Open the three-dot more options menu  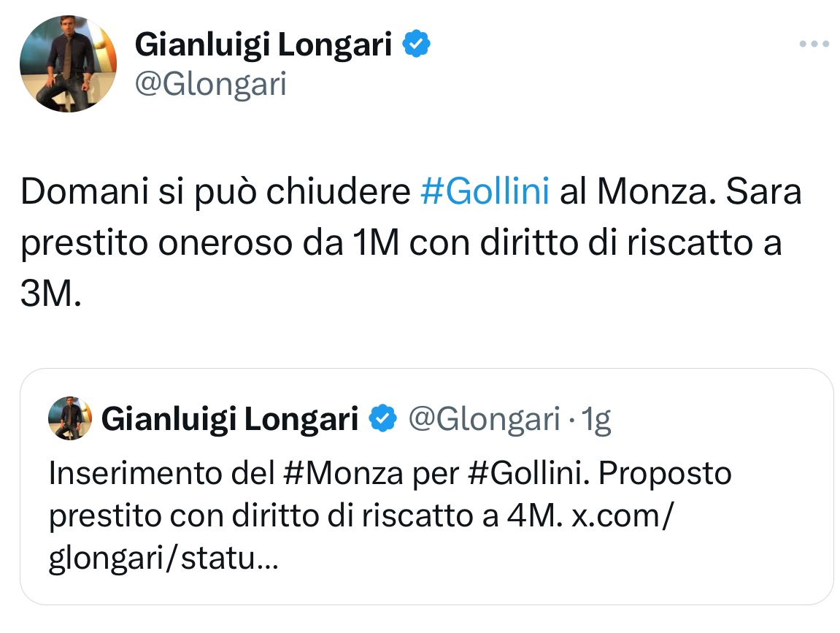pos(814,45)
